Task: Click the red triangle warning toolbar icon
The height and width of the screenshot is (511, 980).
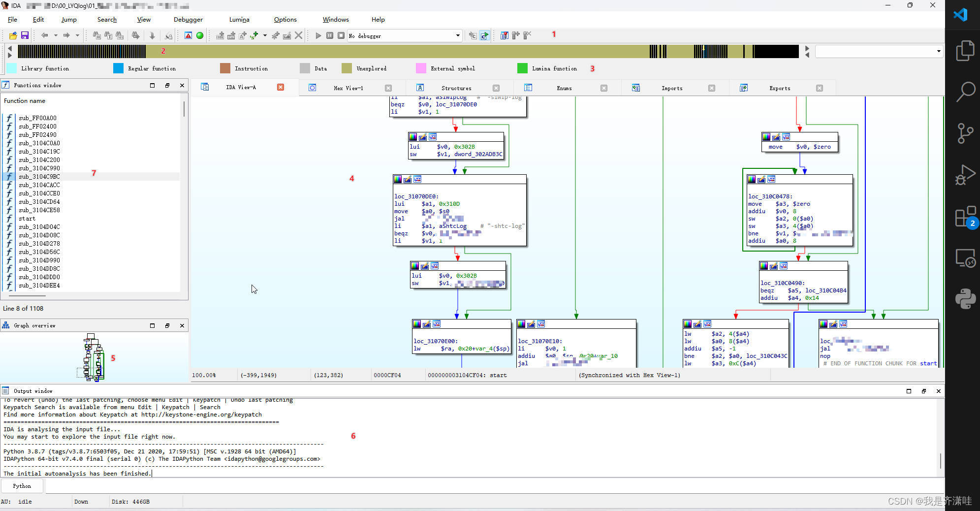Action: point(188,35)
